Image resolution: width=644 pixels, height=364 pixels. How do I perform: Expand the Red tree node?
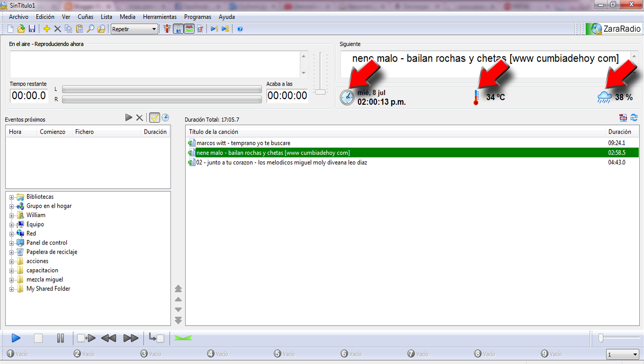tap(12, 234)
